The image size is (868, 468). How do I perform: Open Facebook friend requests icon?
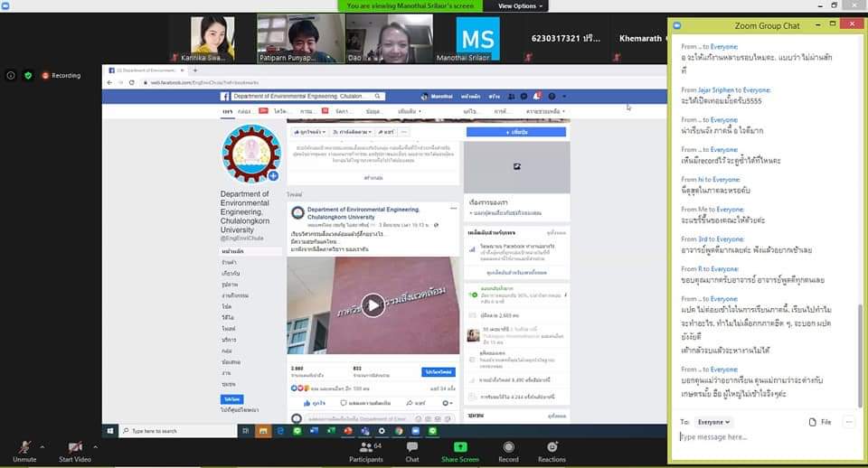click(x=512, y=97)
